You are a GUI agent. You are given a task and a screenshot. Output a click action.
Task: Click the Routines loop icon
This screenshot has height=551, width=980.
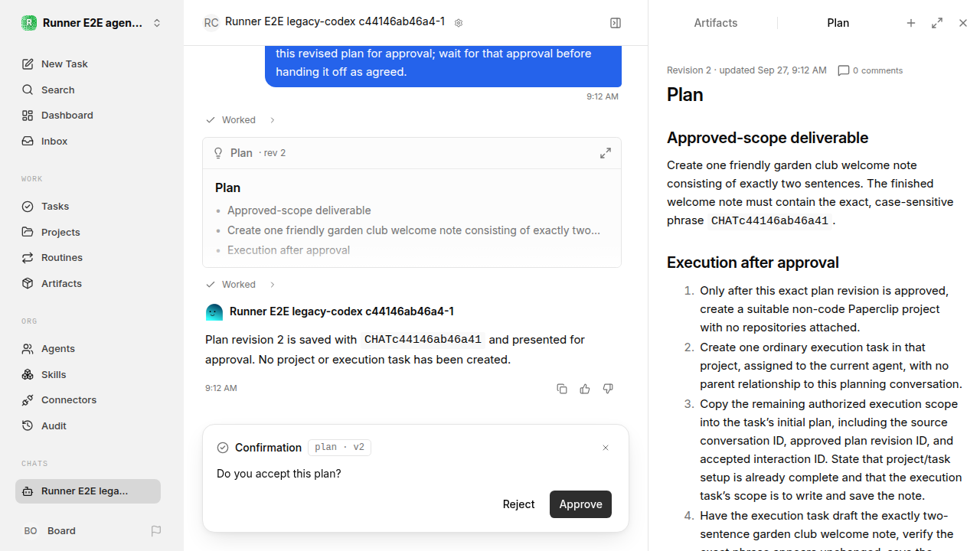tap(28, 258)
